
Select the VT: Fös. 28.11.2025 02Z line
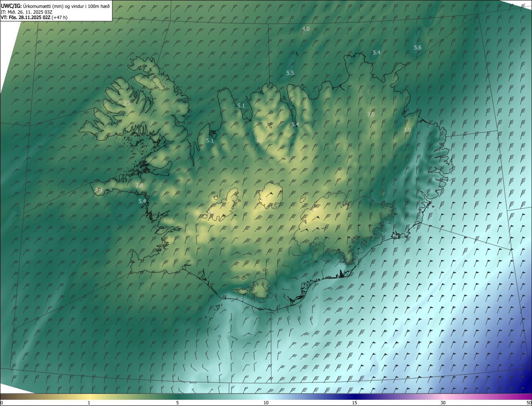[x=34, y=17]
